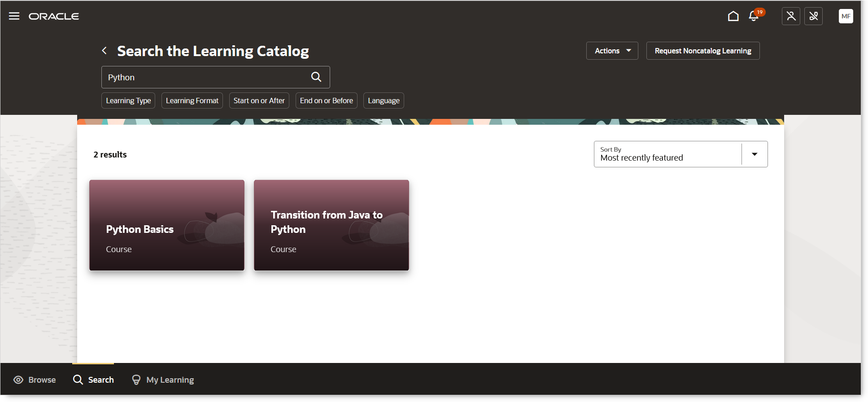Click the magnifier icon in search box
Viewport: 868px width, 402px height.
coord(316,77)
